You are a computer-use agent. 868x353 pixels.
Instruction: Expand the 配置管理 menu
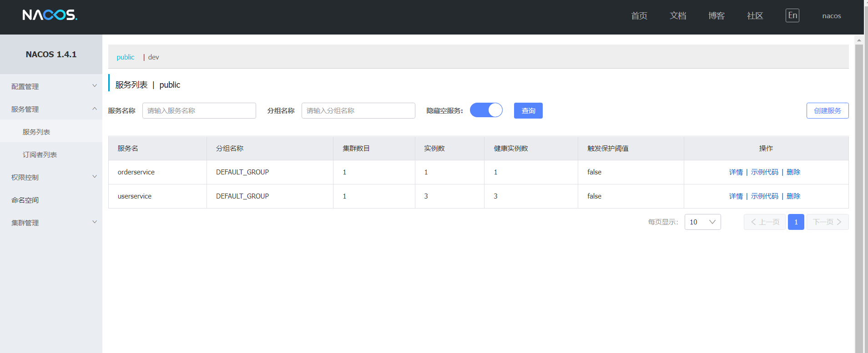coord(51,86)
